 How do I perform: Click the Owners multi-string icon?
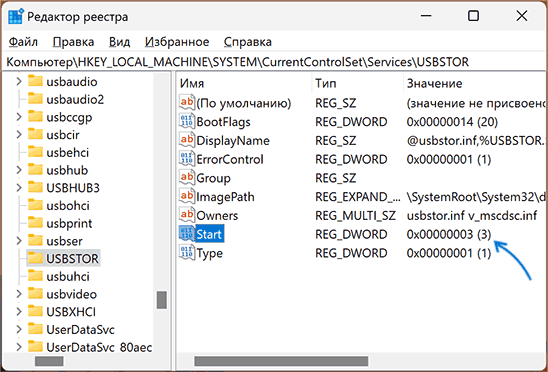186,215
